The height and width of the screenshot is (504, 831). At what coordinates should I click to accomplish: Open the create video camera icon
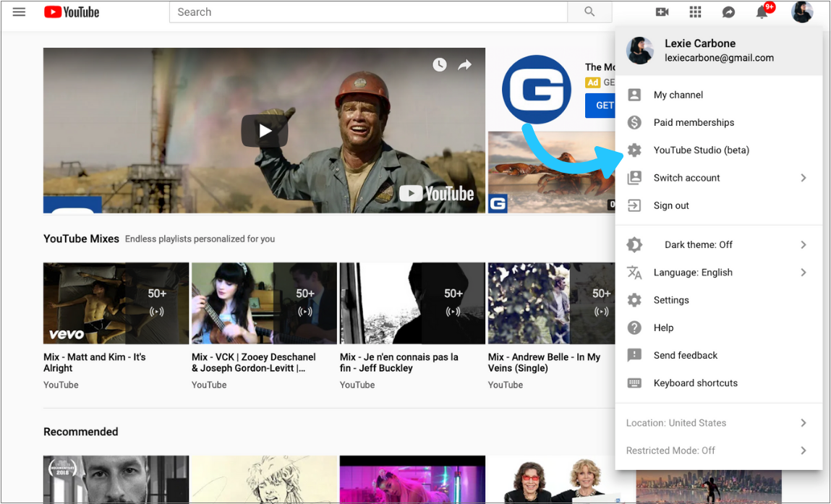pos(662,12)
